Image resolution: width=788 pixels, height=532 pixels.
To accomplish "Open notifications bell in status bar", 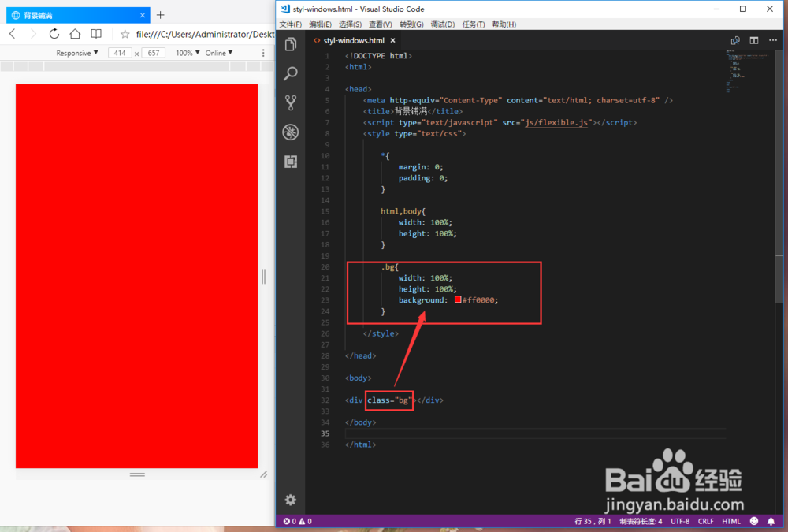I will [x=771, y=521].
